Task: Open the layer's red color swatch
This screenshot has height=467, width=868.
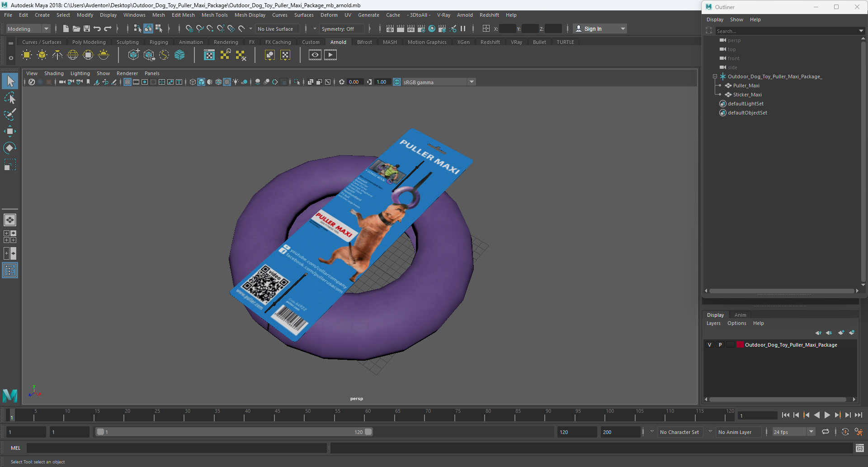Action: [740, 345]
